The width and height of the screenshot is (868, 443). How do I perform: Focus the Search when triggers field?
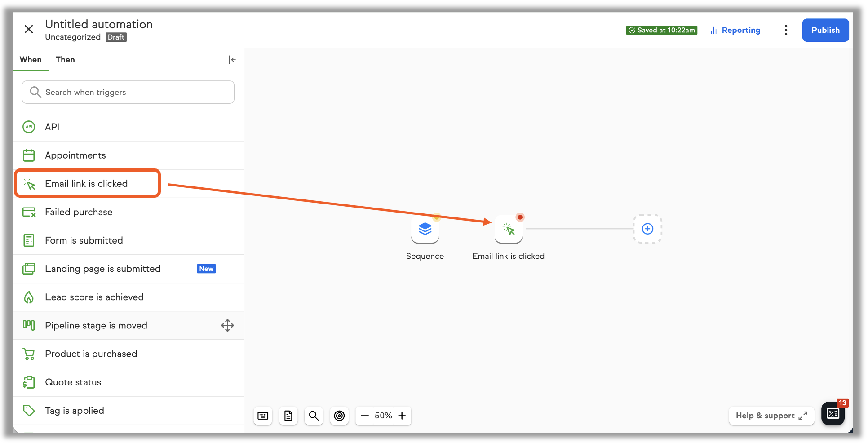point(128,92)
